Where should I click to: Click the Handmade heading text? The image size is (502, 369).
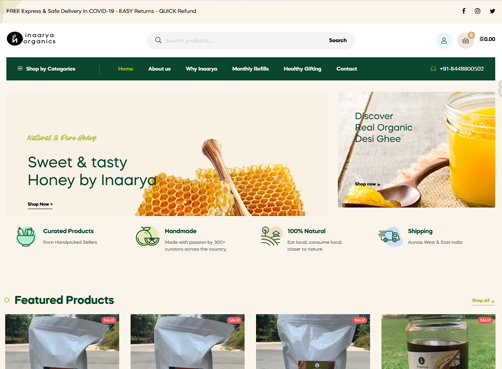(x=180, y=231)
